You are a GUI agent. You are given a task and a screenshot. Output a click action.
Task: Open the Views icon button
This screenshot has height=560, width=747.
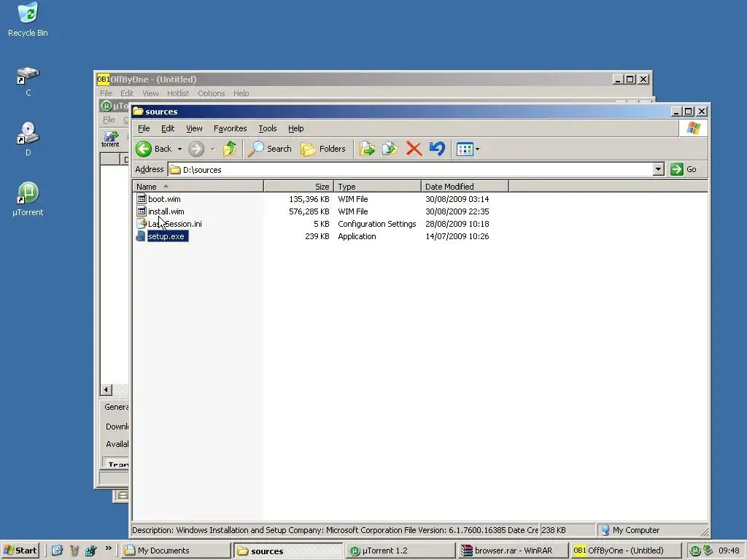[465, 149]
